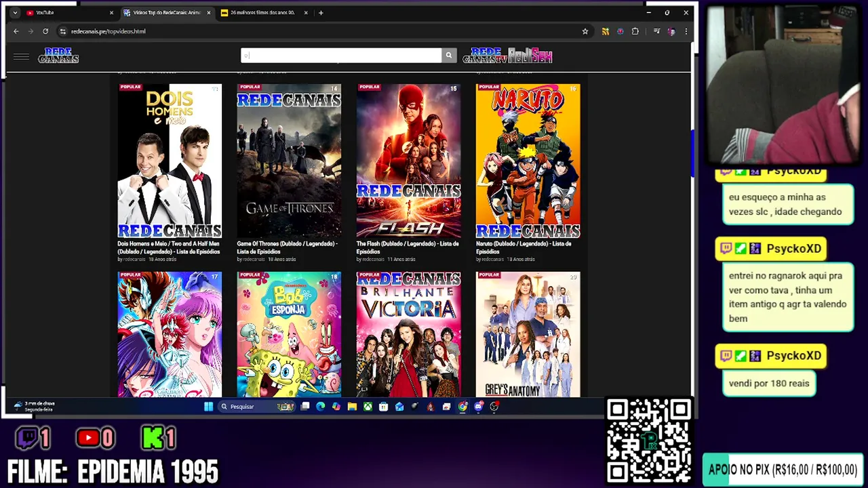
Task: Open Xbox app on the taskbar
Action: point(368,407)
